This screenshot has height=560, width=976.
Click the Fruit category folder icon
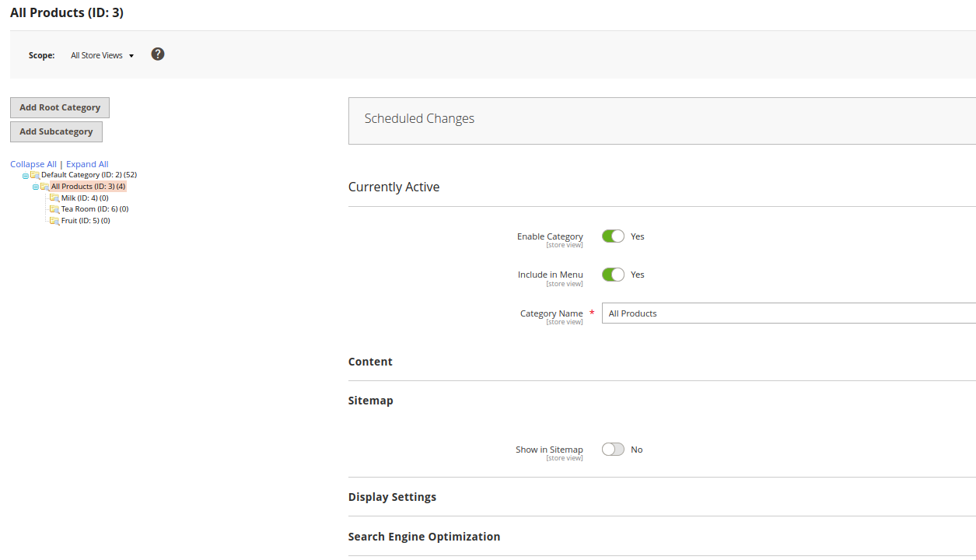54,221
